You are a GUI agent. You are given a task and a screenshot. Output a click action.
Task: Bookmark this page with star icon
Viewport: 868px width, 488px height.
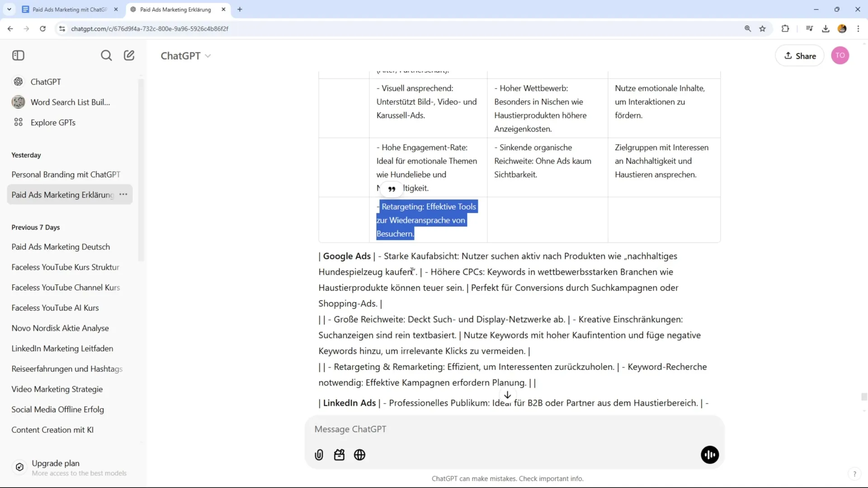point(763,28)
